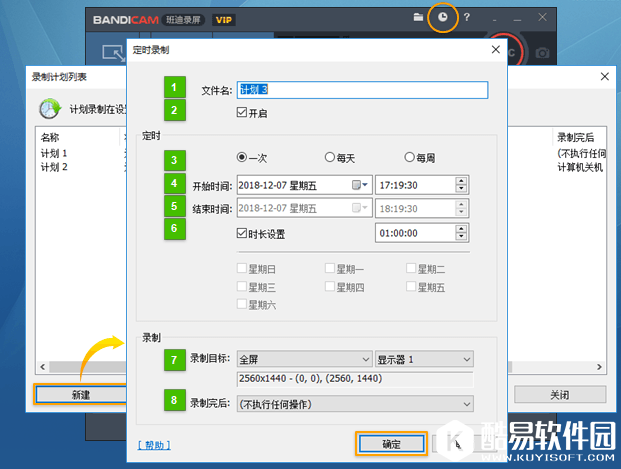Screen dimensions: 621x469
Task: Open the start date calendar picker
Action: (358, 185)
